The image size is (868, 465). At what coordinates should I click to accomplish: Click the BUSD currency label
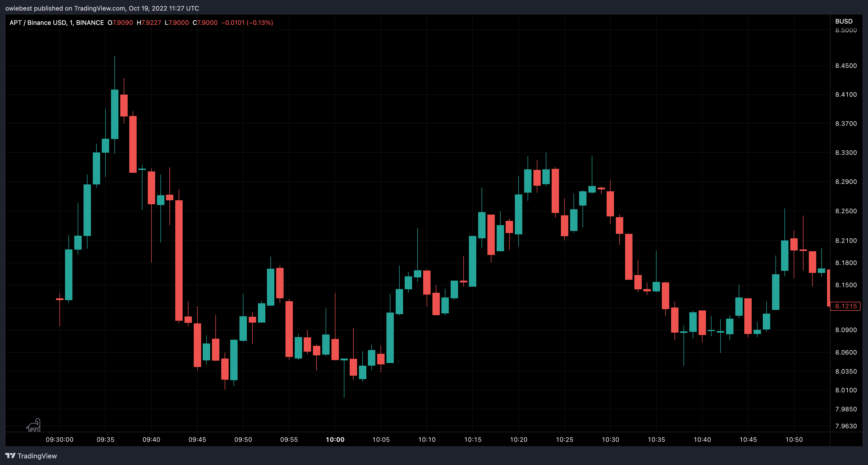coord(843,21)
